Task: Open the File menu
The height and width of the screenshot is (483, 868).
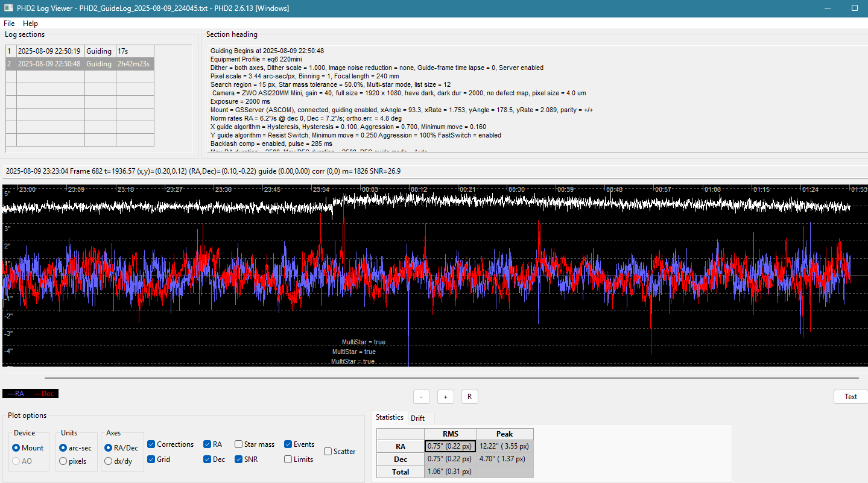Action: (x=9, y=24)
